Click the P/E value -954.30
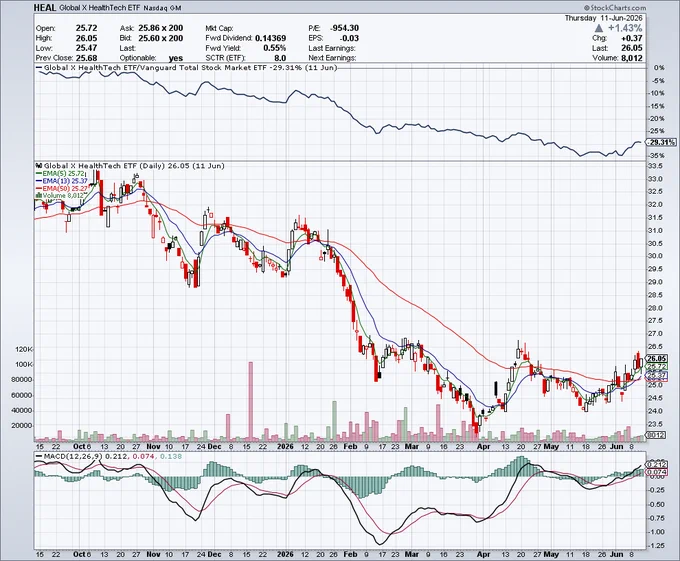Image resolution: width=680 pixels, height=561 pixels. pos(344,28)
